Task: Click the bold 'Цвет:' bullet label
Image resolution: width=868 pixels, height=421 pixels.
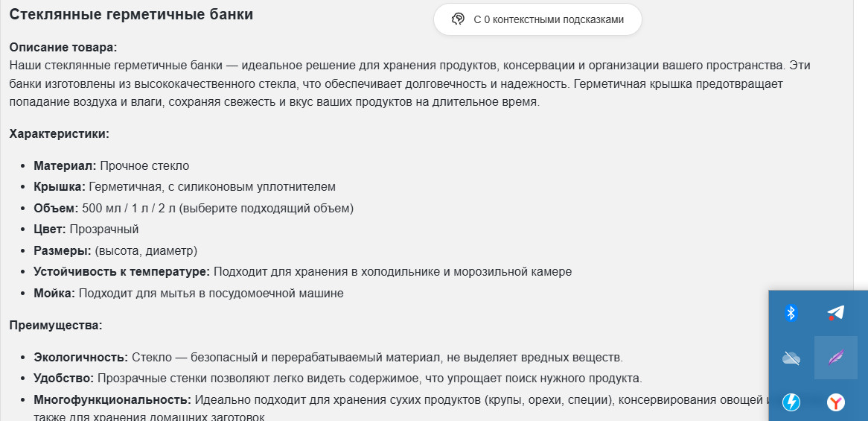Action: (50, 229)
